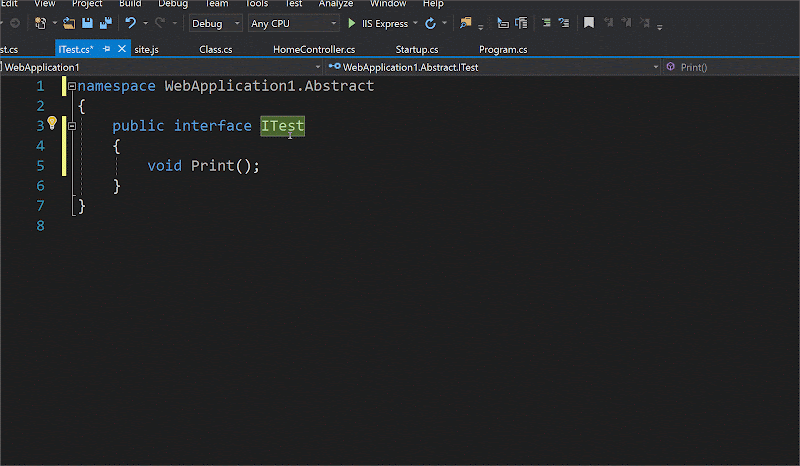Switch to the HomeController.cs tab

(x=314, y=50)
